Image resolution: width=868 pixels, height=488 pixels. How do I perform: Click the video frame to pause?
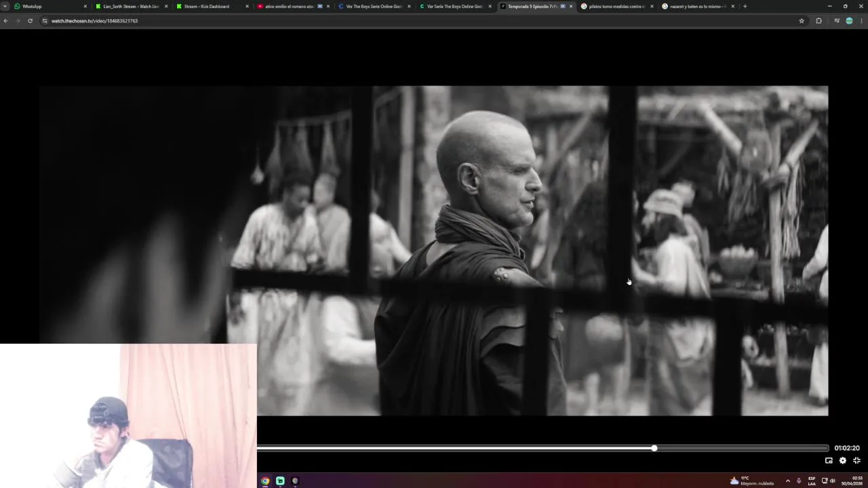point(433,250)
